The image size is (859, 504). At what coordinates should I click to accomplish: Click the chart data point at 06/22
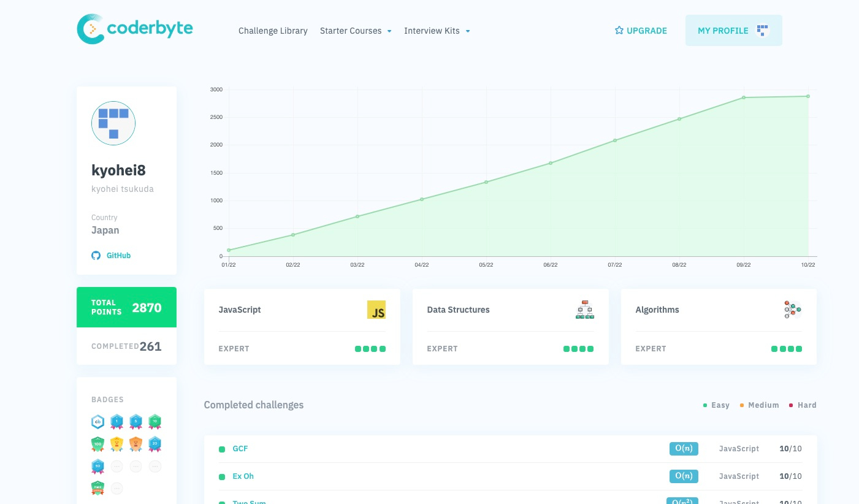pos(551,163)
